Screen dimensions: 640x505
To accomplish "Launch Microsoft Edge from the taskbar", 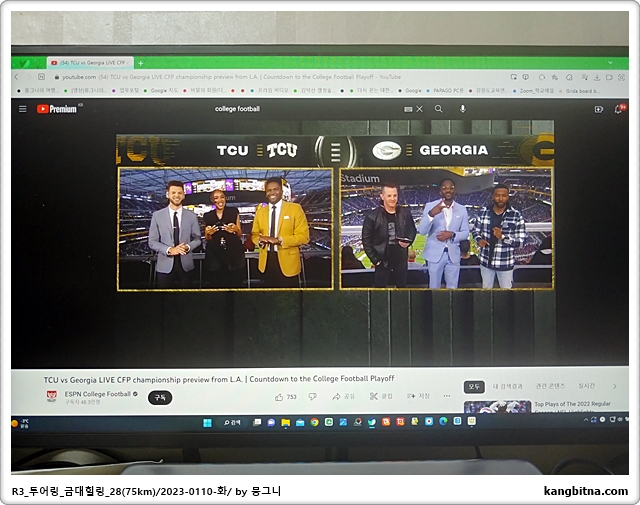I will pyautogui.click(x=443, y=421).
